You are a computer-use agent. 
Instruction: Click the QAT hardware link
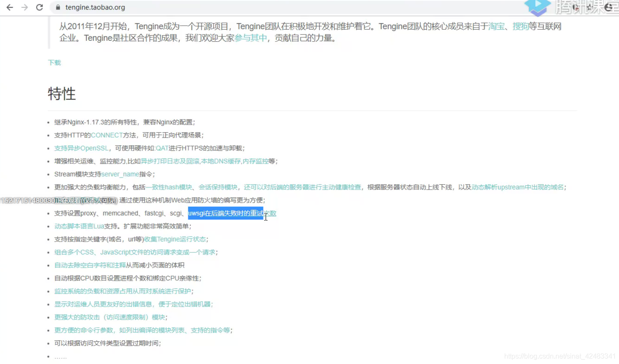coord(162,148)
